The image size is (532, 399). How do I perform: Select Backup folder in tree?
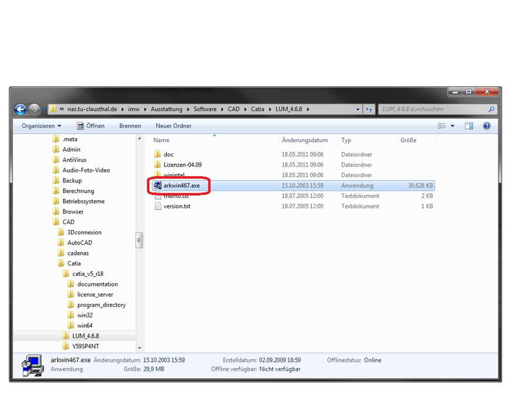(72, 181)
